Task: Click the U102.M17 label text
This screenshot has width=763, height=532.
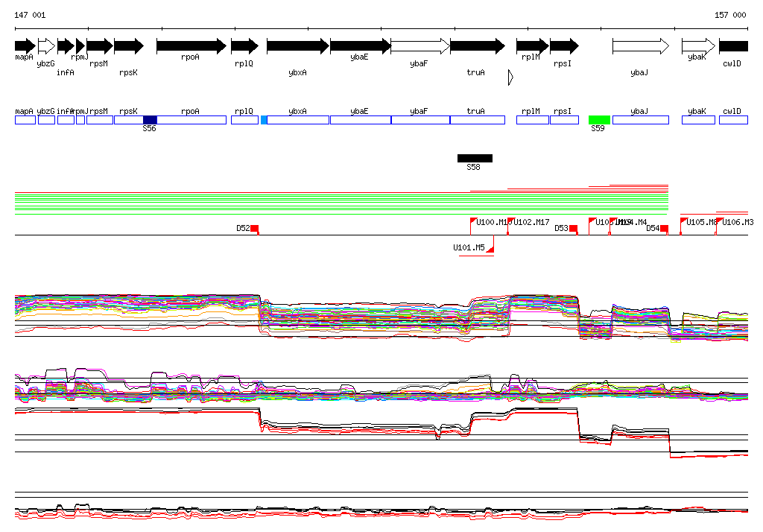Action: [x=532, y=223]
